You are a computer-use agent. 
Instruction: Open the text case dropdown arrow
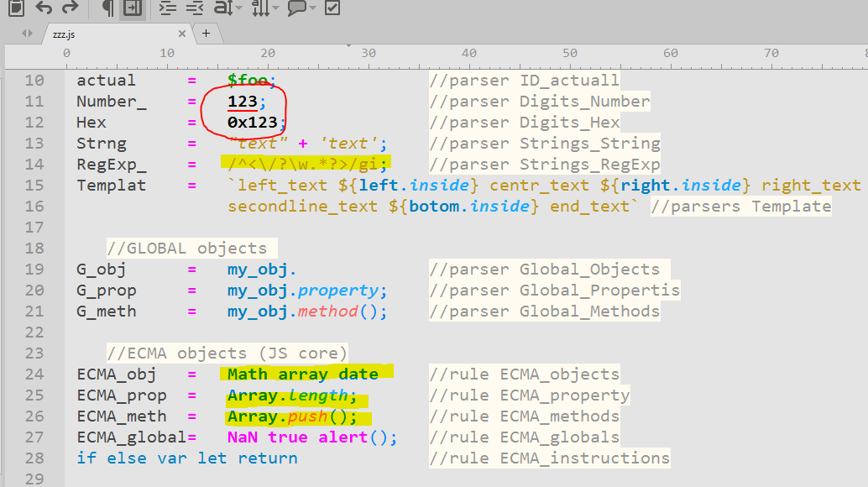[239, 8]
